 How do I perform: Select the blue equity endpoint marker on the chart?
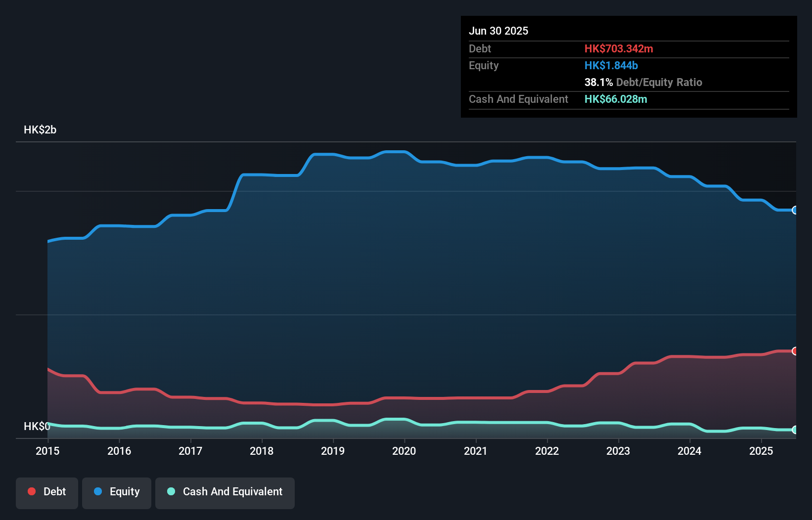click(x=795, y=210)
